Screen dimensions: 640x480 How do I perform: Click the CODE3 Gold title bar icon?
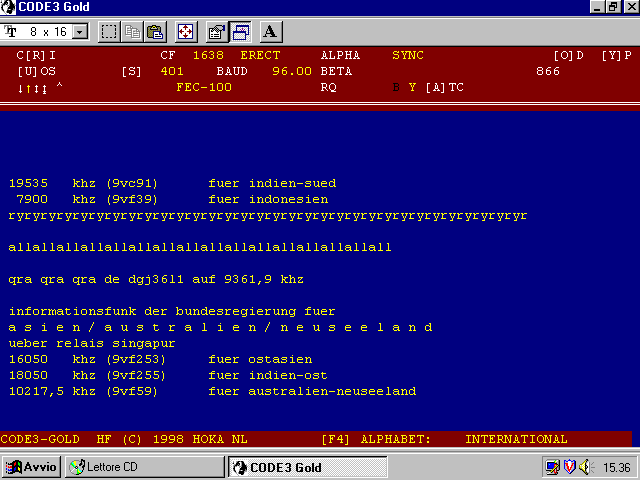(x=9, y=7)
